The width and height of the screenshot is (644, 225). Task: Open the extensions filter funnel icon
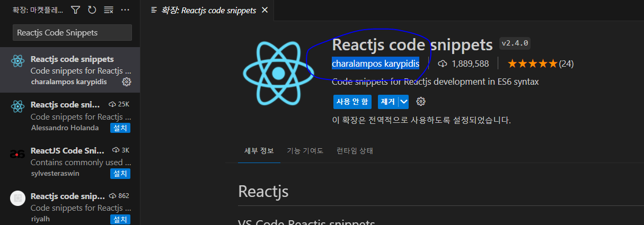[x=75, y=10]
